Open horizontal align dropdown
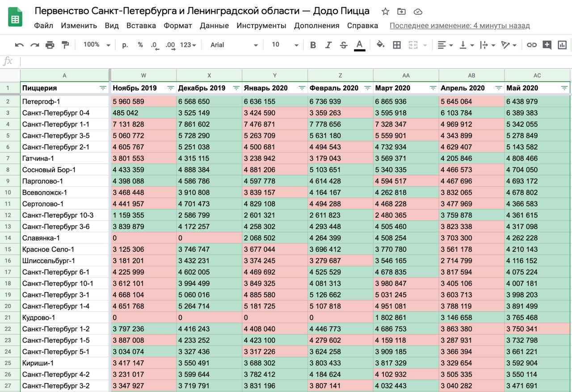Image resolution: width=572 pixels, height=392 pixels. tap(445, 45)
